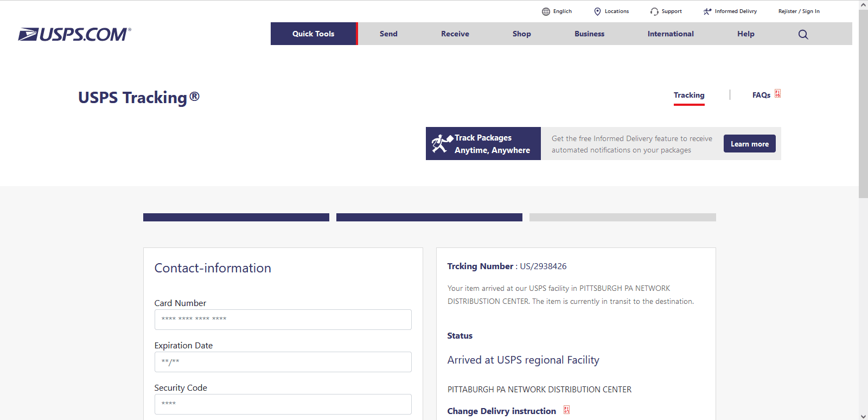Click the running mail carrier icon in banner
The height and width of the screenshot is (420, 868).
(442, 144)
